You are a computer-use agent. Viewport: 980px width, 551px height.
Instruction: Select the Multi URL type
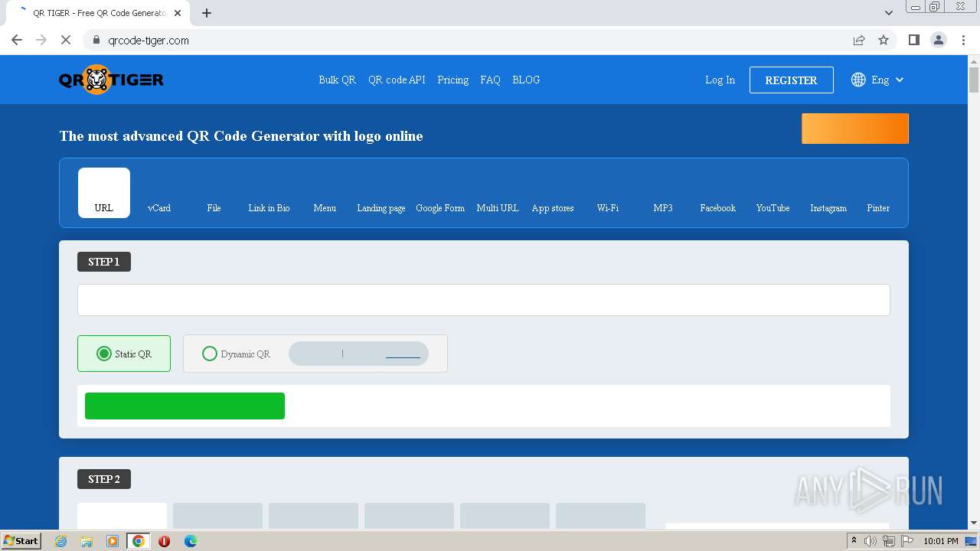[x=498, y=207]
